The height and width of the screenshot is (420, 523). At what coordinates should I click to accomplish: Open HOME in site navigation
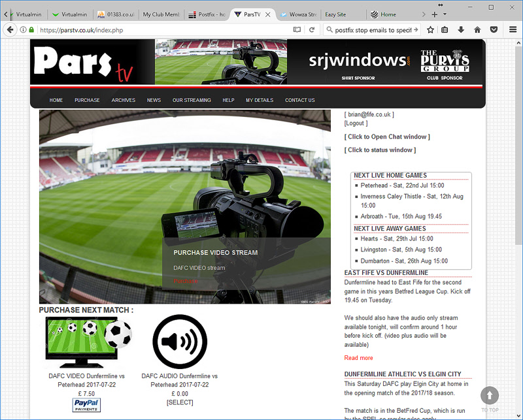56,100
